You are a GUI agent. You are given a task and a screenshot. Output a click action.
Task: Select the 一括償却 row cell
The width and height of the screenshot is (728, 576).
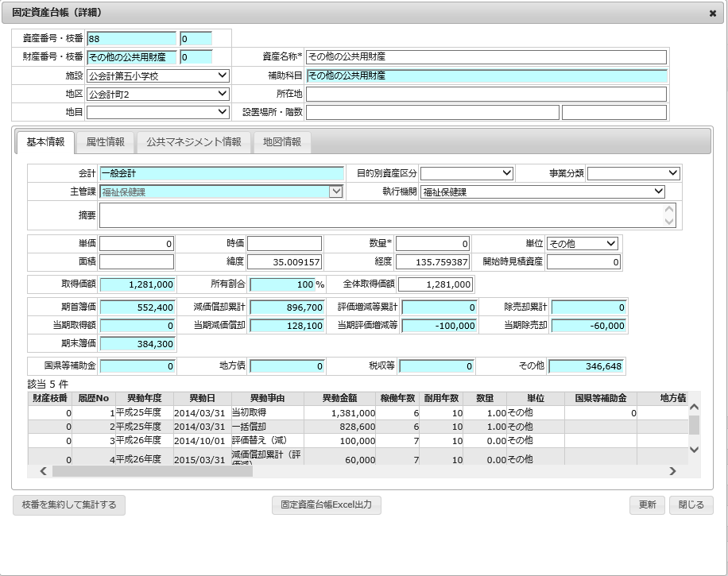267,427
